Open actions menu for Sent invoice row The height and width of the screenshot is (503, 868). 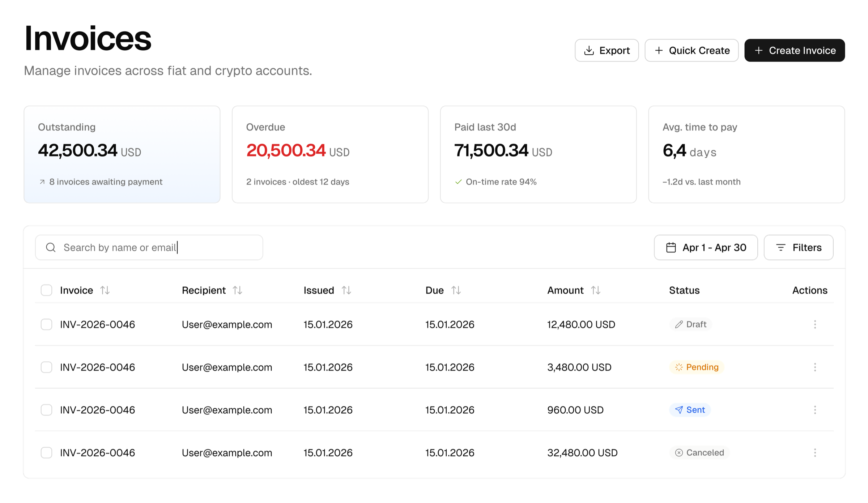(x=815, y=410)
